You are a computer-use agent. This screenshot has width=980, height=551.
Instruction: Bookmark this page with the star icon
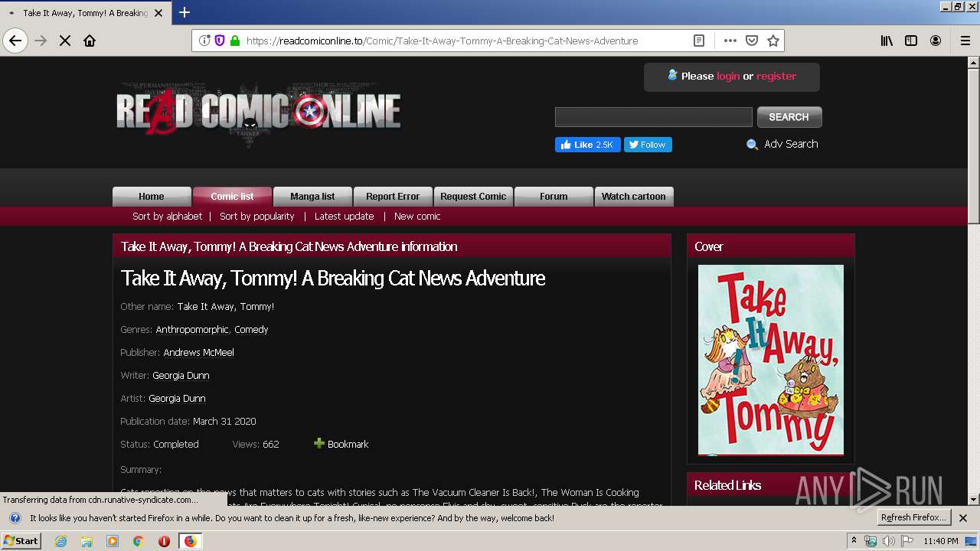773,41
